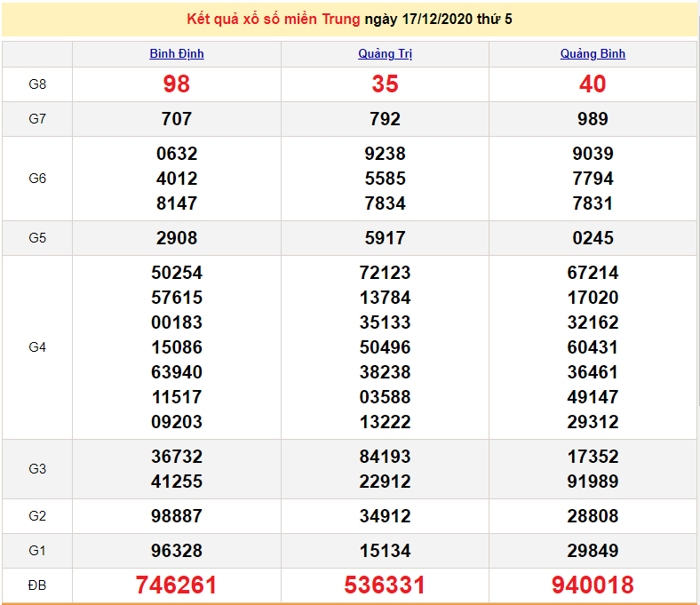The height and width of the screenshot is (605, 700).
Task: Open the Quảng Bình province link
Action: coord(593,53)
